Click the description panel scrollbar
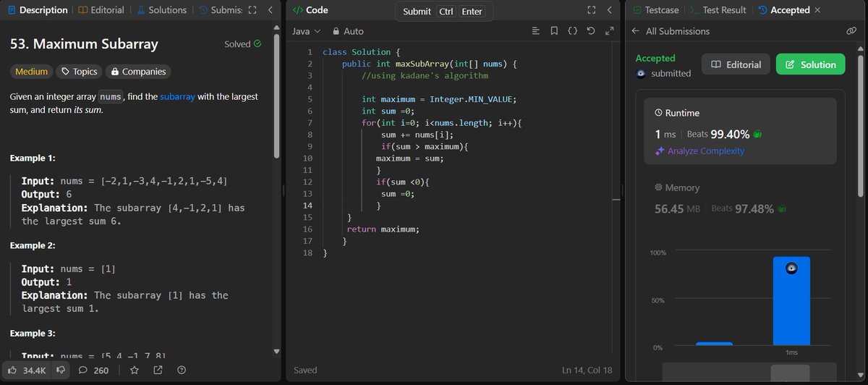Viewport: 868px width, 385px height. click(x=276, y=96)
